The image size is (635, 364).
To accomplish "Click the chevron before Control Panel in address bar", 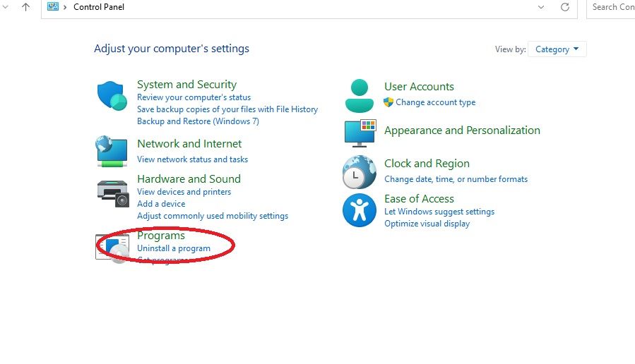I will (65, 7).
